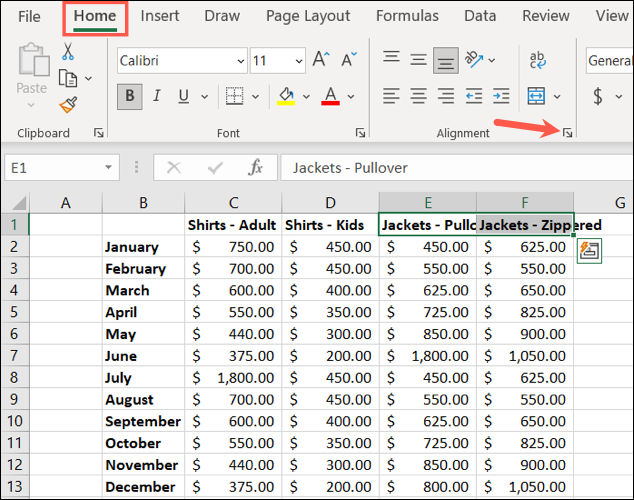Image resolution: width=634 pixels, height=500 pixels.
Task: Select the Format Painter brush
Action: click(68, 104)
